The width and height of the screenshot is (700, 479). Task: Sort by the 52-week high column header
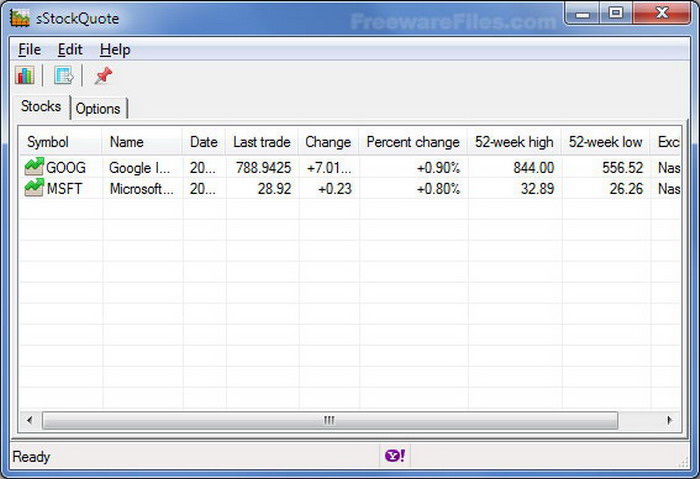[x=514, y=142]
